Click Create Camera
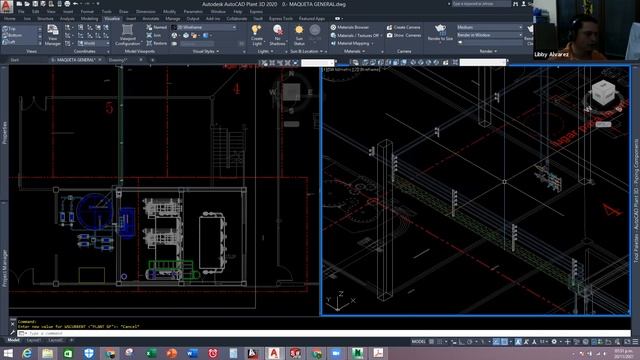640x360 pixels. (x=404, y=27)
